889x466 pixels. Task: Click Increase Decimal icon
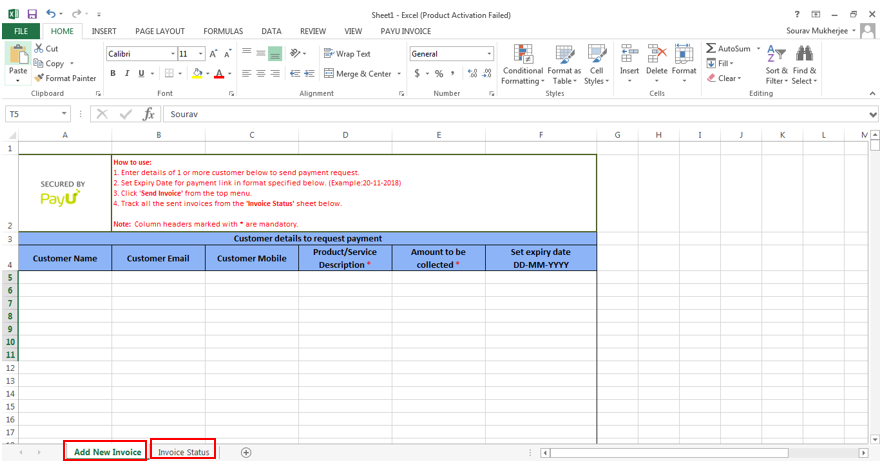472,74
